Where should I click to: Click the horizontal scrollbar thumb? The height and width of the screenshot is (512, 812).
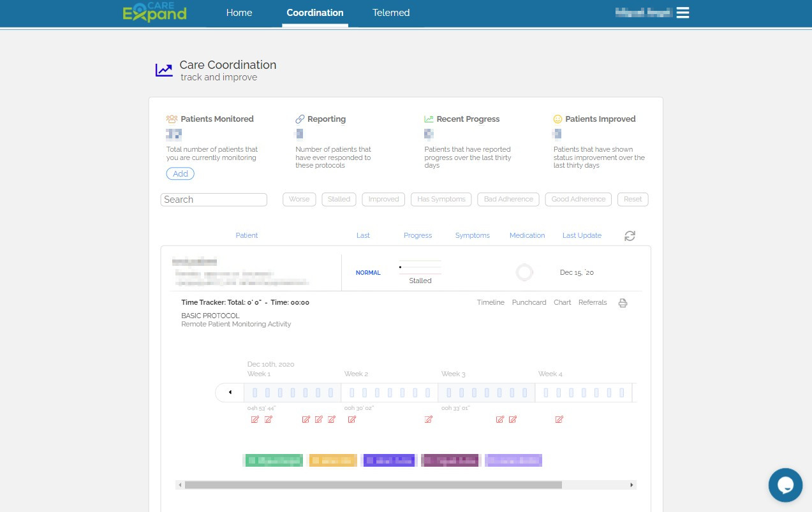point(373,485)
